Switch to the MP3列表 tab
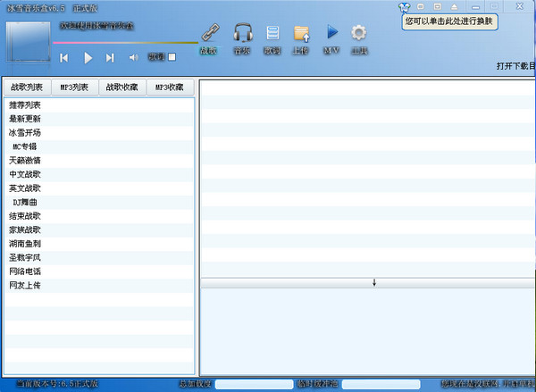 [x=74, y=88]
